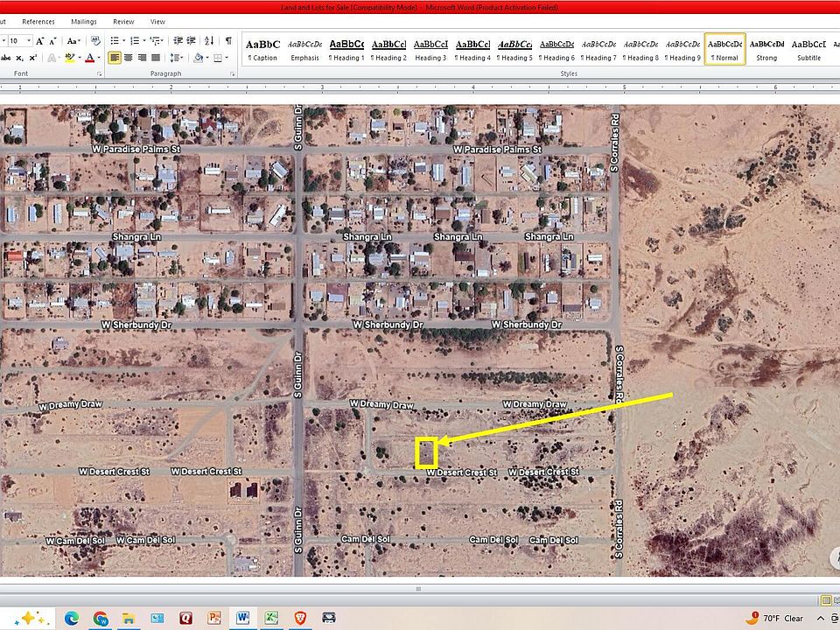Viewport: 840px width, 630px height.
Task: Toggle Align Text Right
Action: 142,58
